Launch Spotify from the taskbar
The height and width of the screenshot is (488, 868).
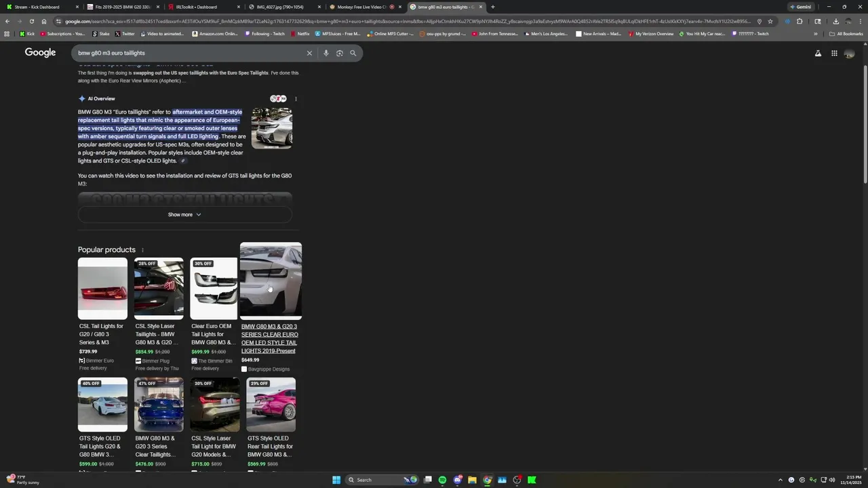(x=443, y=480)
